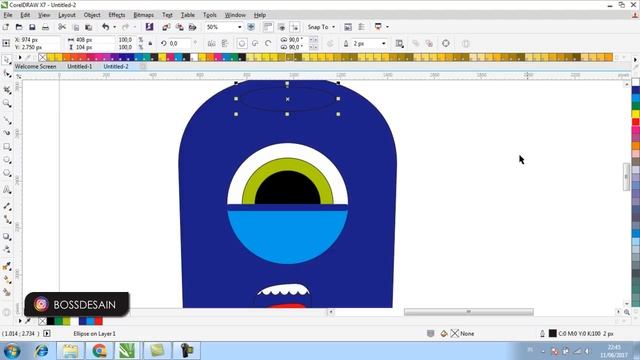Image resolution: width=640 pixels, height=360 pixels.
Task: Open the Snap To dropdown
Action: point(321,27)
